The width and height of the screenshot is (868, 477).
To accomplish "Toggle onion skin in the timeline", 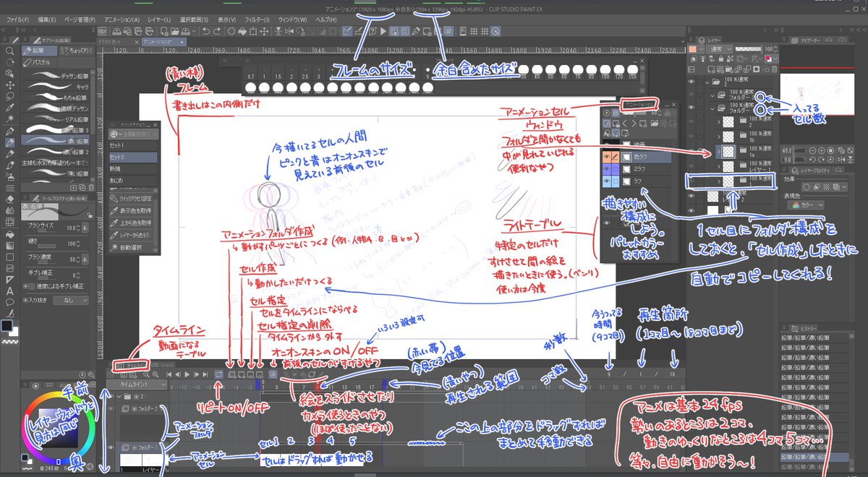I will (x=272, y=374).
